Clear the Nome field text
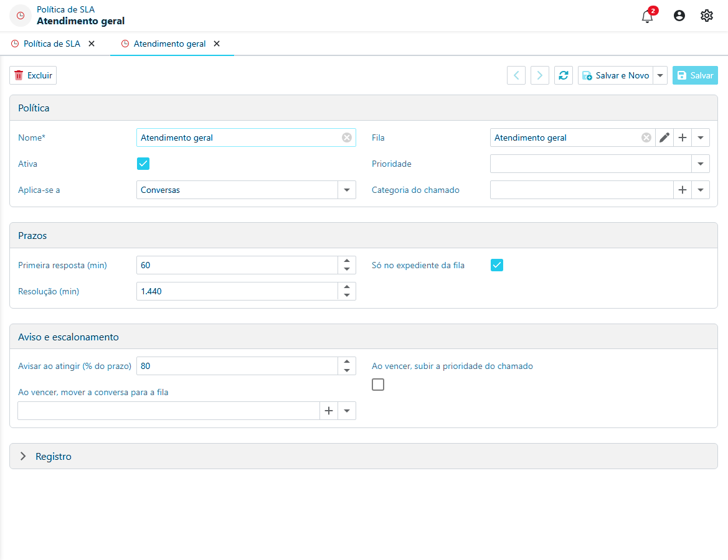The image size is (728, 560). click(x=347, y=138)
